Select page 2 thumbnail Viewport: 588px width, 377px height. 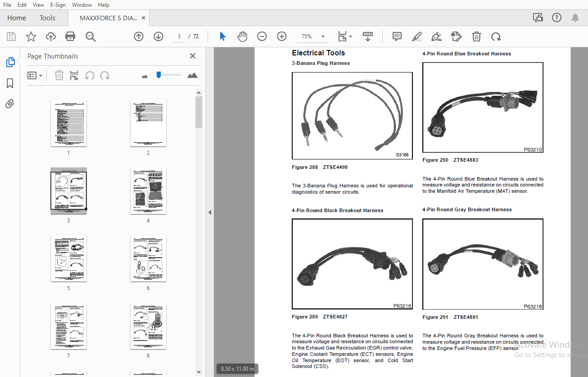[148, 123]
